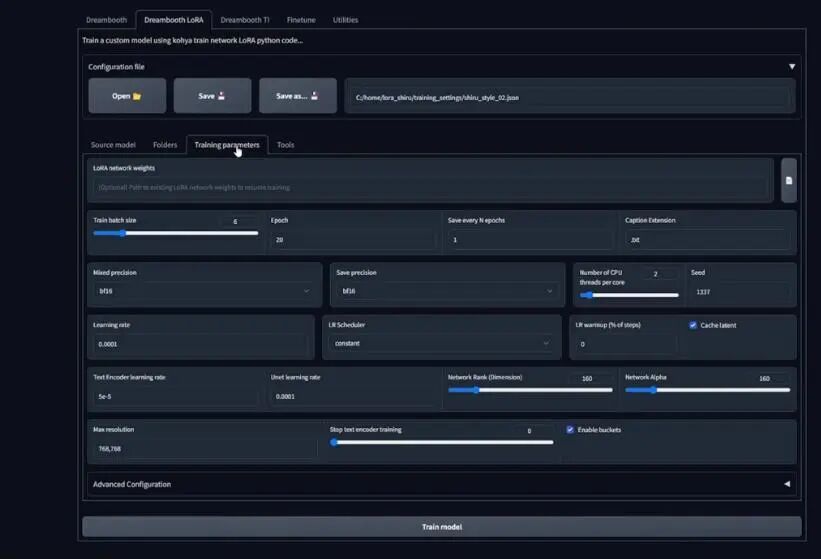Screen dimensions: 821x559
Task: Open the Save precision dropdown
Action: [447, 291]
